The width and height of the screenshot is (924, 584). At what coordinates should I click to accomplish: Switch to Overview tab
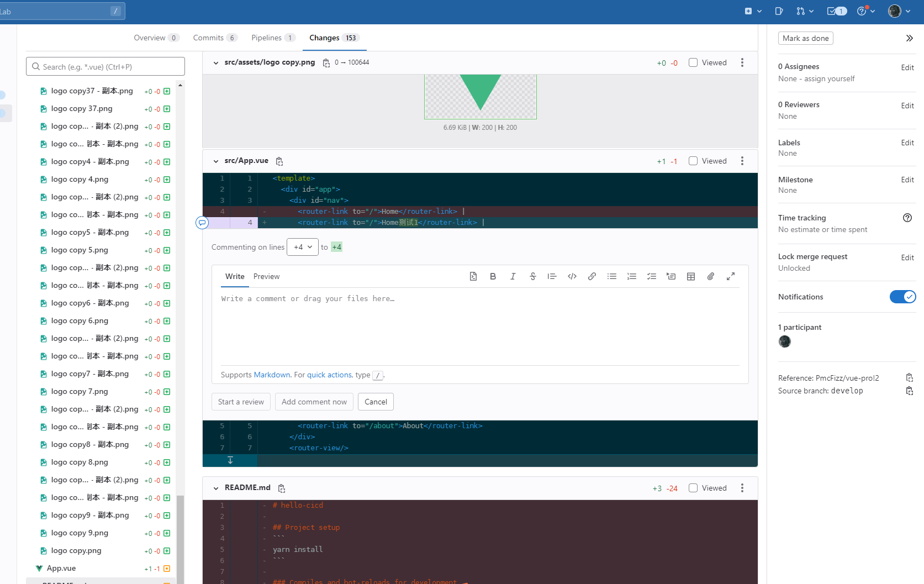click(x=156, y=38)
